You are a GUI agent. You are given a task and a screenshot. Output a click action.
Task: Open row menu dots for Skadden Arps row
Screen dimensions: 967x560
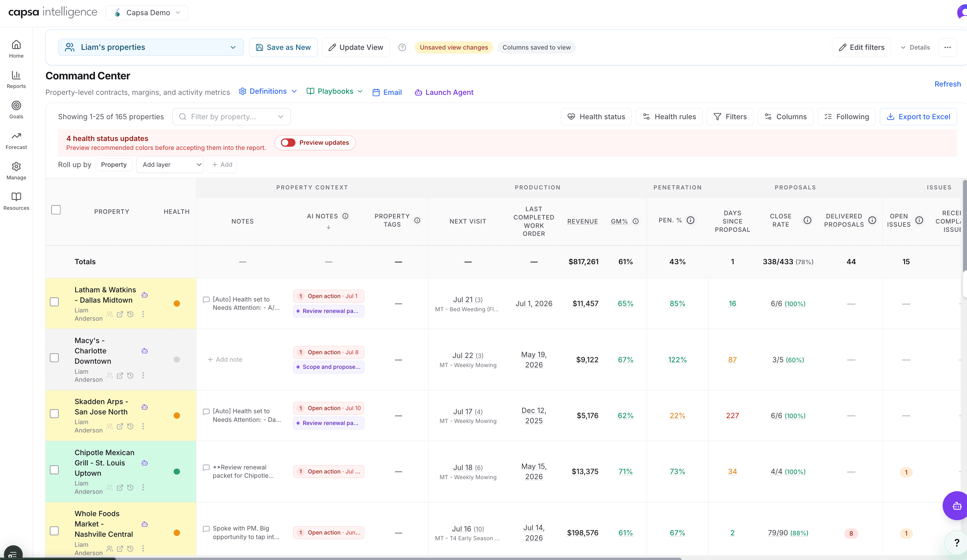143,426
